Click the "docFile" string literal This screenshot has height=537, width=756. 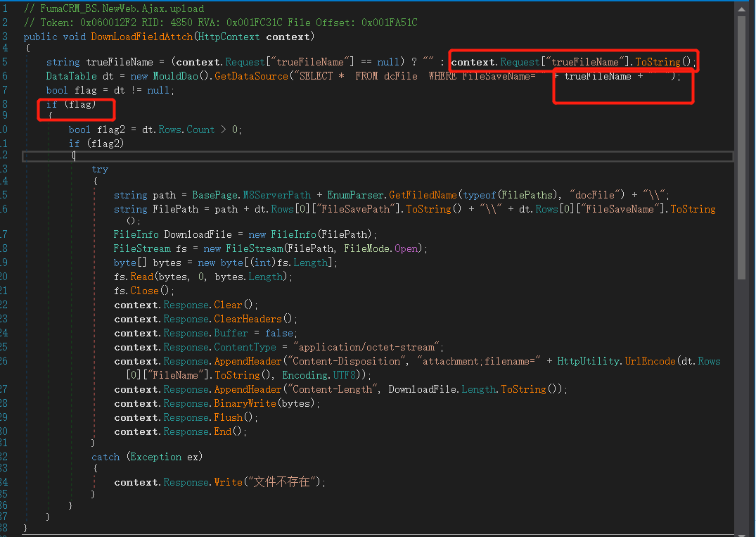point(597,195)
